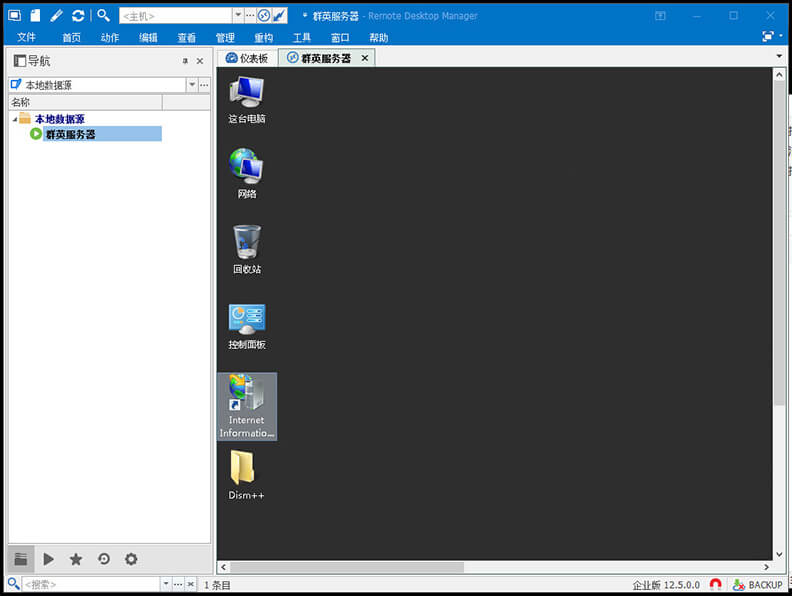The image size is (792, 596).
Task: Open the 窗口 ribbon tab
Action: pos(340,37)
